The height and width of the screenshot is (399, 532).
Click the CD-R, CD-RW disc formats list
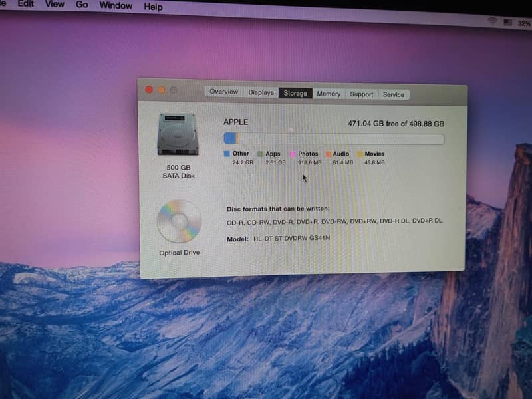pos(334,221)
